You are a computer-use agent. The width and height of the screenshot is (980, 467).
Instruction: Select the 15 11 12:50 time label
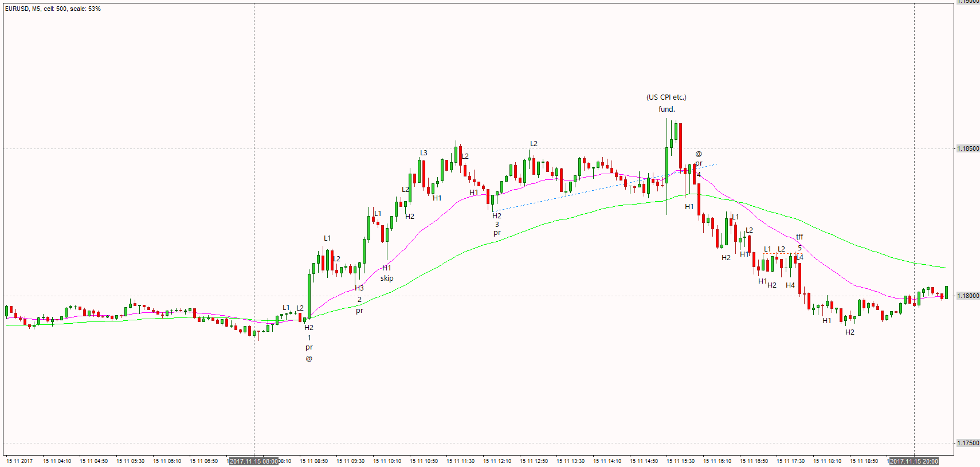[534, 461]
